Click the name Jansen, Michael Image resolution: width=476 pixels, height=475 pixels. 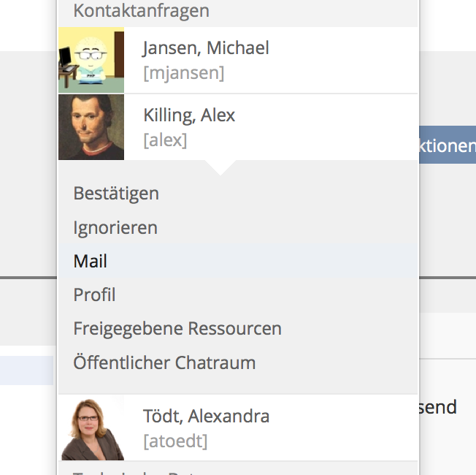[206, 48]
